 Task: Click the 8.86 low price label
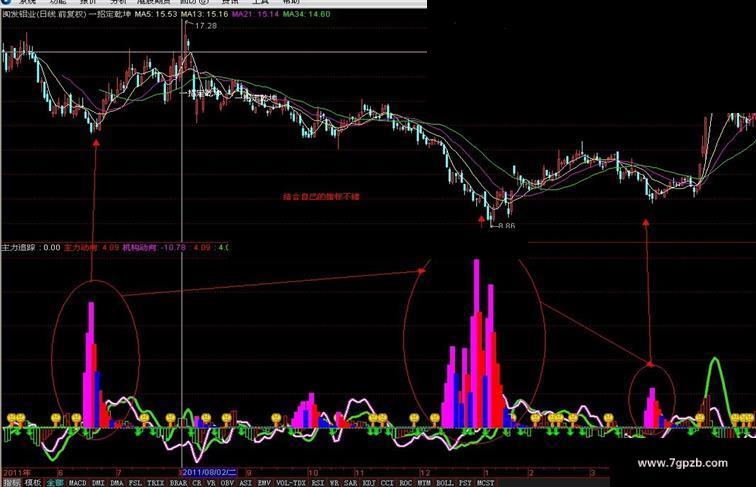click(506, 226)
